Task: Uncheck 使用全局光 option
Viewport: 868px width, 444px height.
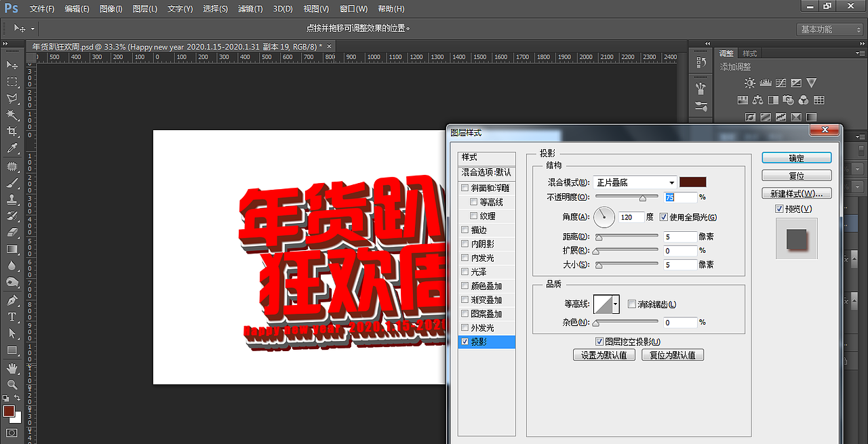Action: [663, 217]
